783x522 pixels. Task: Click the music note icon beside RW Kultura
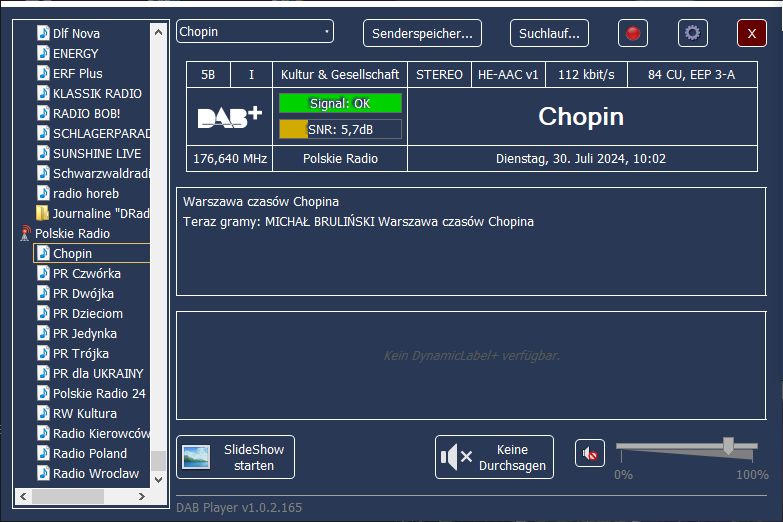(43, 414)
